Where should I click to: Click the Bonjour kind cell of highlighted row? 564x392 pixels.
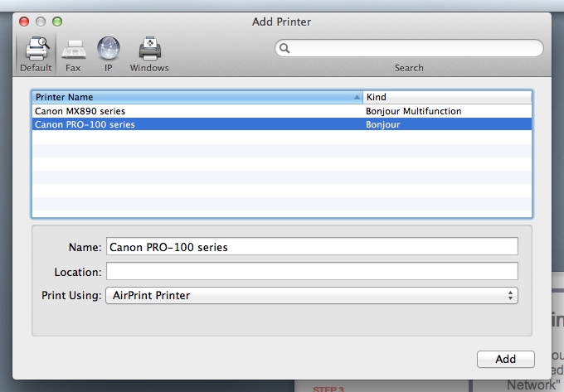point(382,125)
